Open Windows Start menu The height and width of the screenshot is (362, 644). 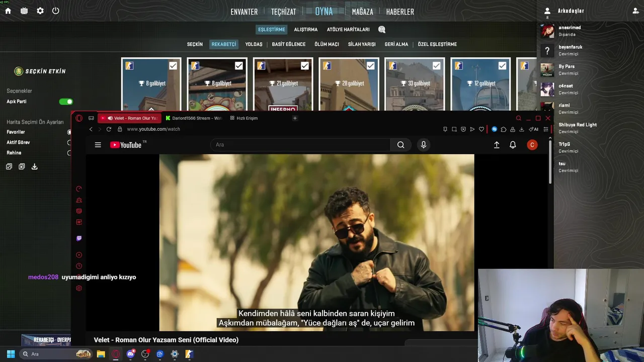11,354
